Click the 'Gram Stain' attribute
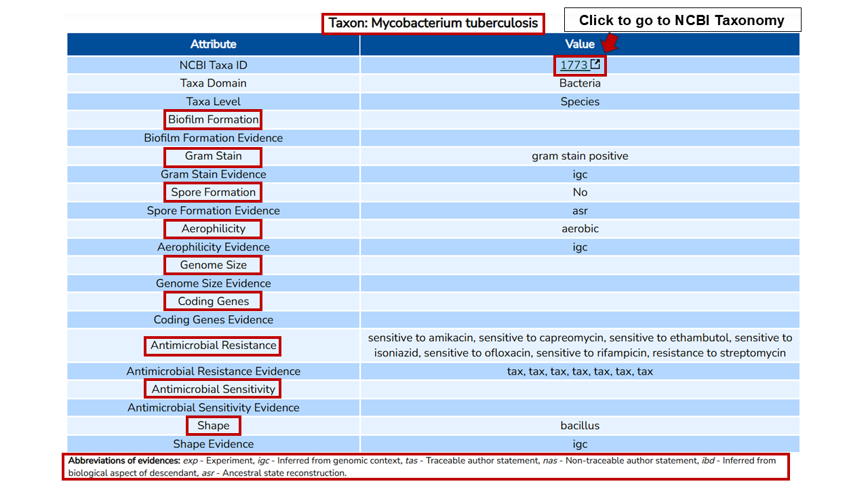Screen dimensions: 868x488 pyautogui.click(x=214, y=156)
